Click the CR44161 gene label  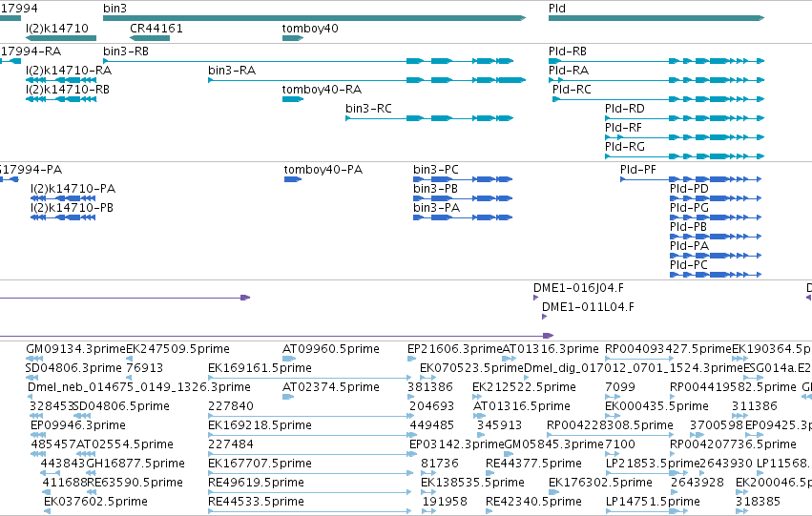[156, 28]
